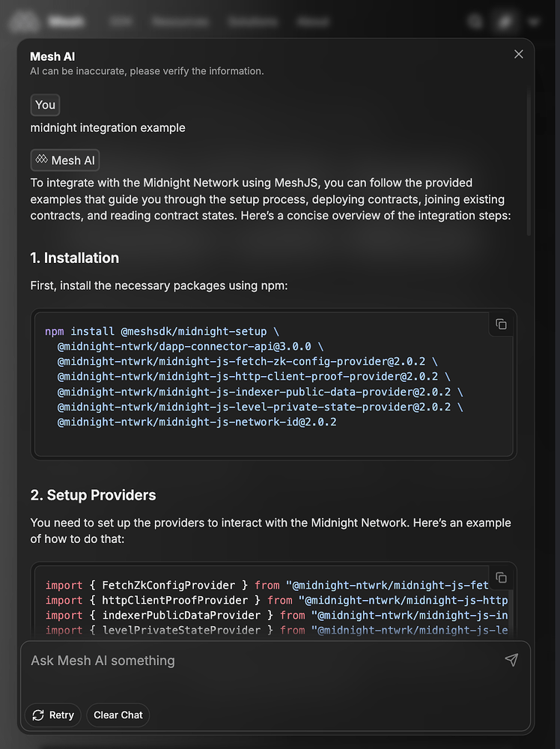Click the midnight-js-http-client-proof-provider@2.0.2 line

pos(254,377)
